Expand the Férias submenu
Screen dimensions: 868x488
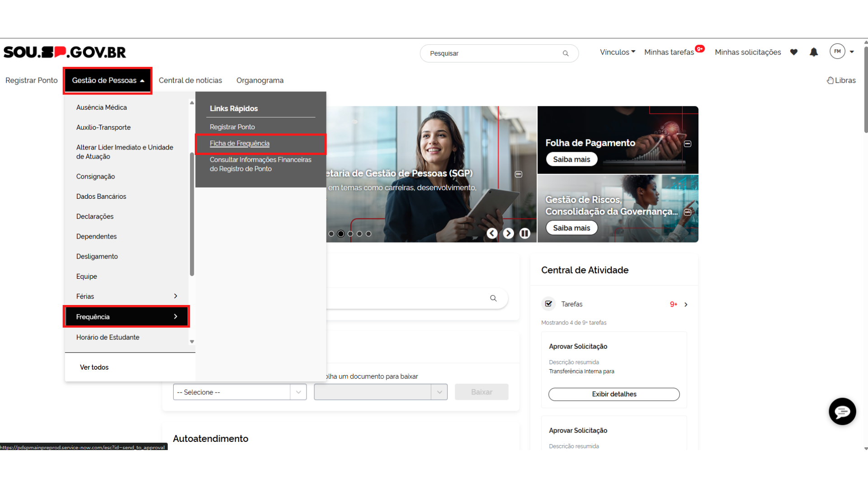(x=175, y=296)
